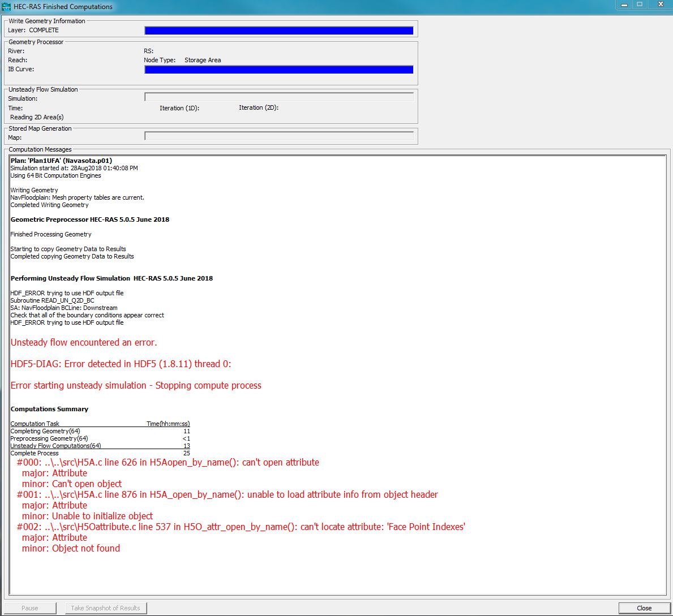Click 'Computation Task' column header
The image size is (673, 616).
35,423
